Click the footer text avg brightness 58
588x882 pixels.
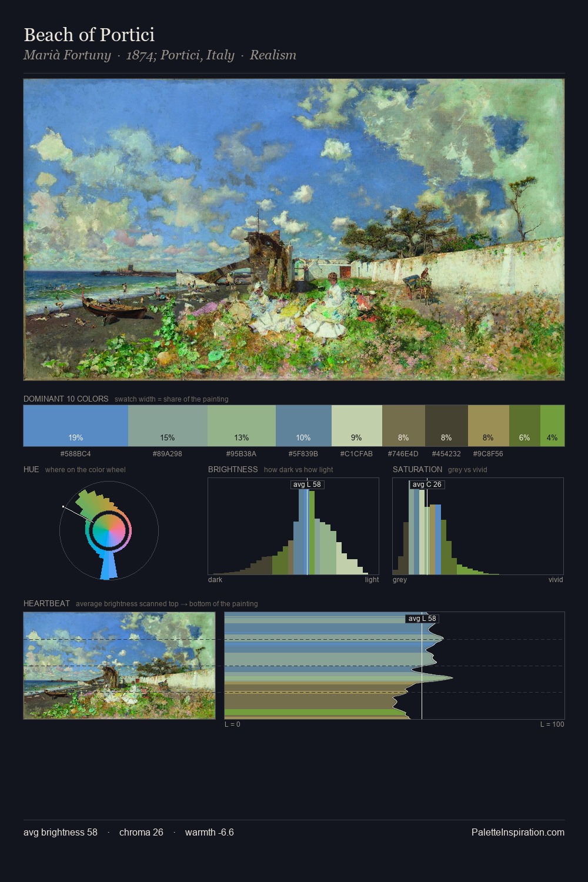pos(61,832)
